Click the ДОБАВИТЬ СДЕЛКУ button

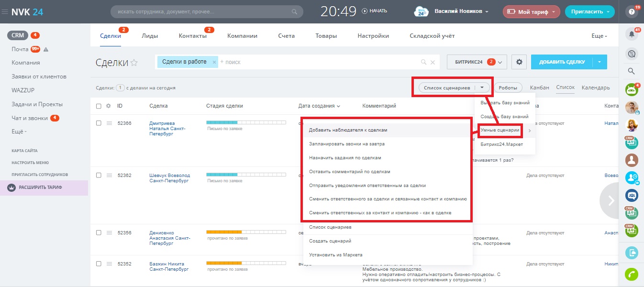point(562,62)
